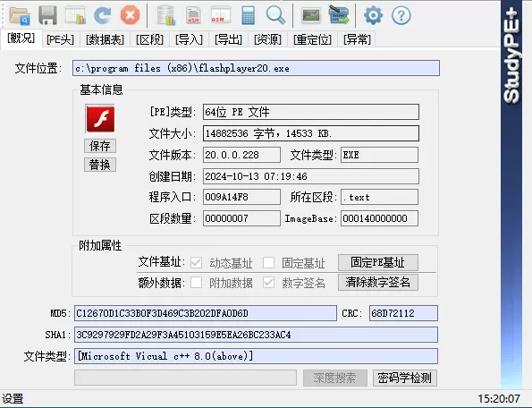Click the basket with green arrow icon
This screenshot has width=532, height=408.
pyautogui.click(x=339, y=15)
